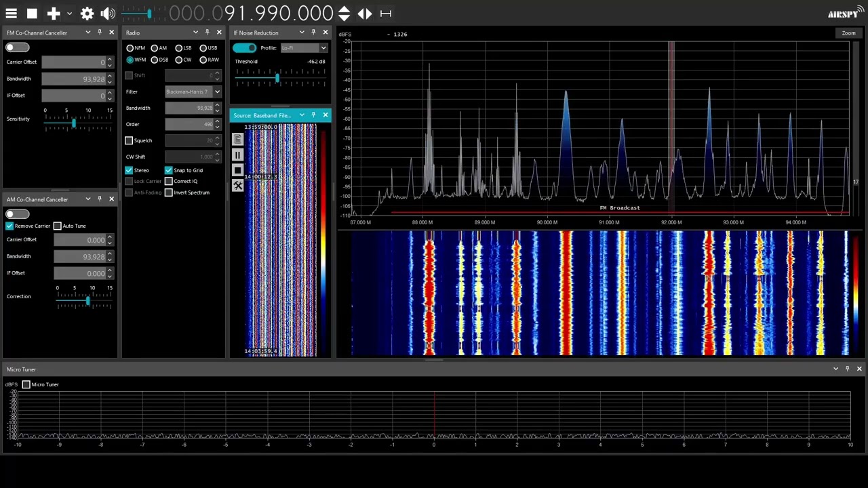
Task: Click the AM Correction slider
Action: pos(84,302)
